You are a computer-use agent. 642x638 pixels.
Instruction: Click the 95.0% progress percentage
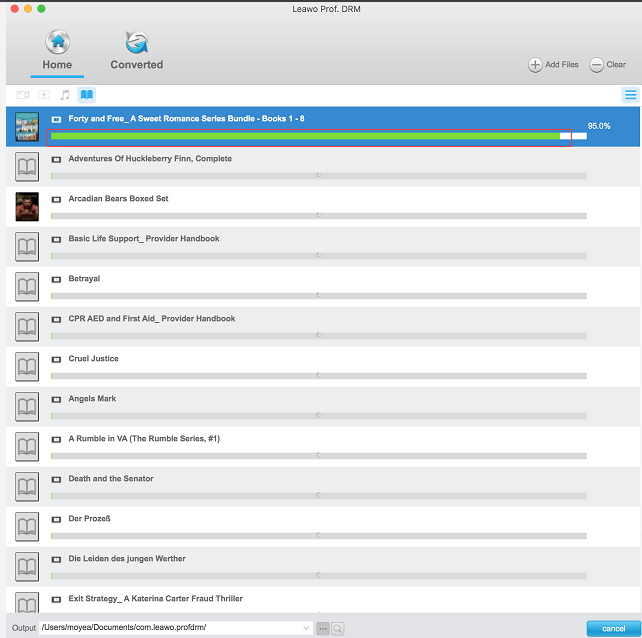click(x=599, y=126)
